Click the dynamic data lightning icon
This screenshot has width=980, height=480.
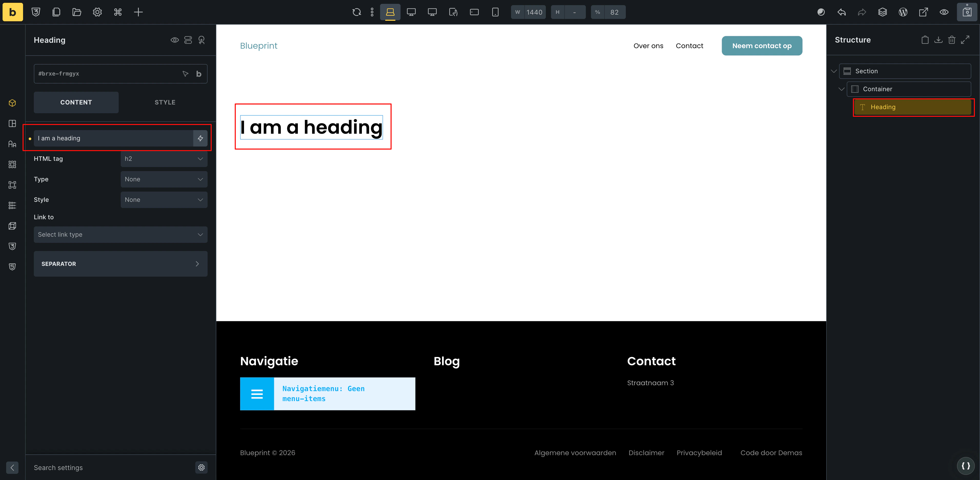[200, 139]
